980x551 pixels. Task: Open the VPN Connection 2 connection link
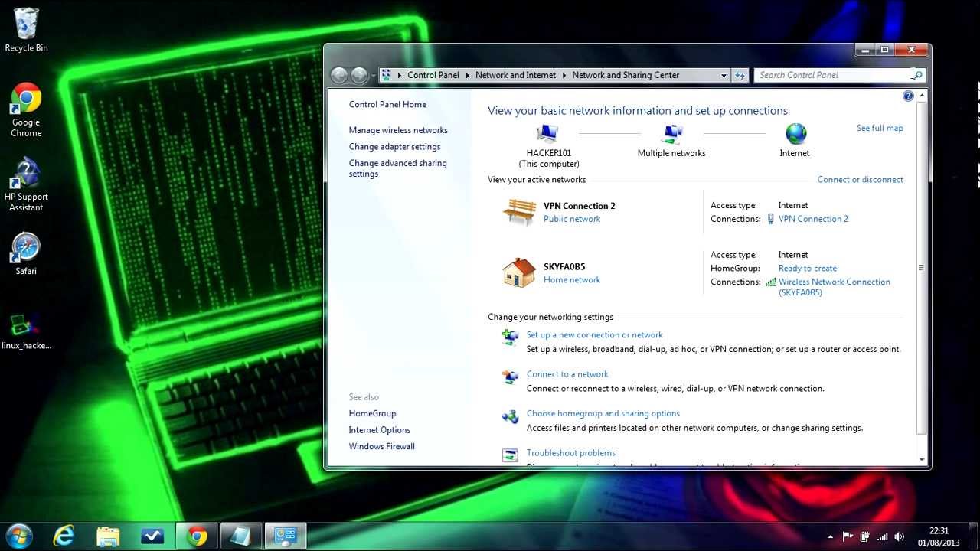coord(813,219)
